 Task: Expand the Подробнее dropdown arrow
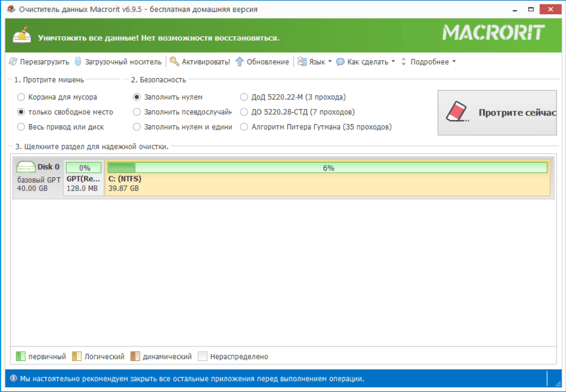coord(454,62)
